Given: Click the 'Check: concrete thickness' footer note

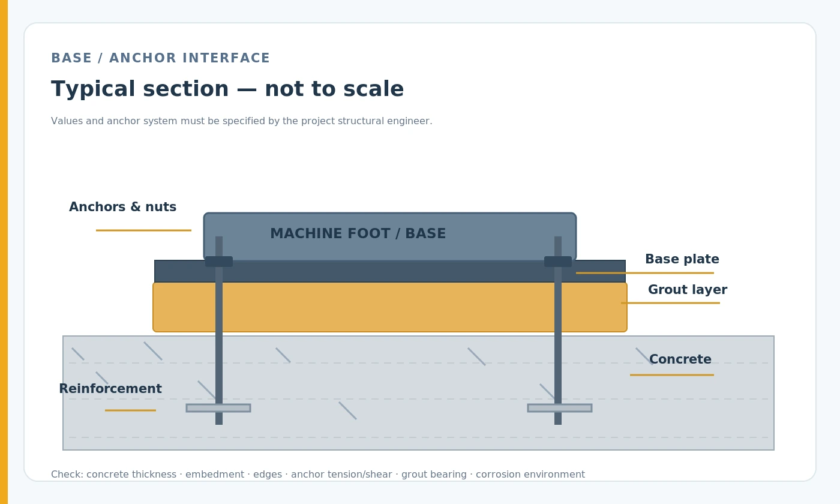Looking at the screenshot, I should click(317, 475).
